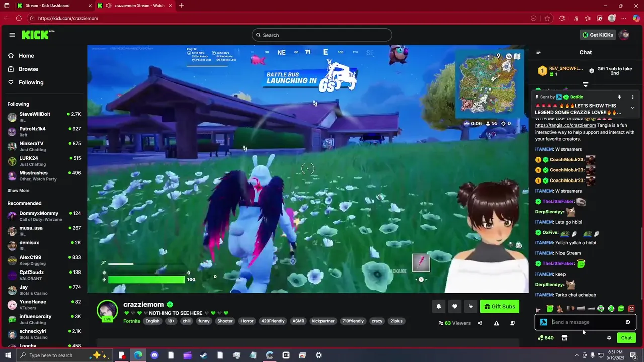Click the pin icon on pinned message
The image size is (644, 362).
(x=619, y=97)
